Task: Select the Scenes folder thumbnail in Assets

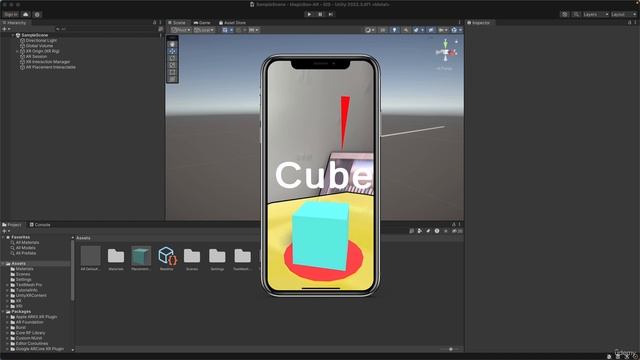Action: [192, 256]
